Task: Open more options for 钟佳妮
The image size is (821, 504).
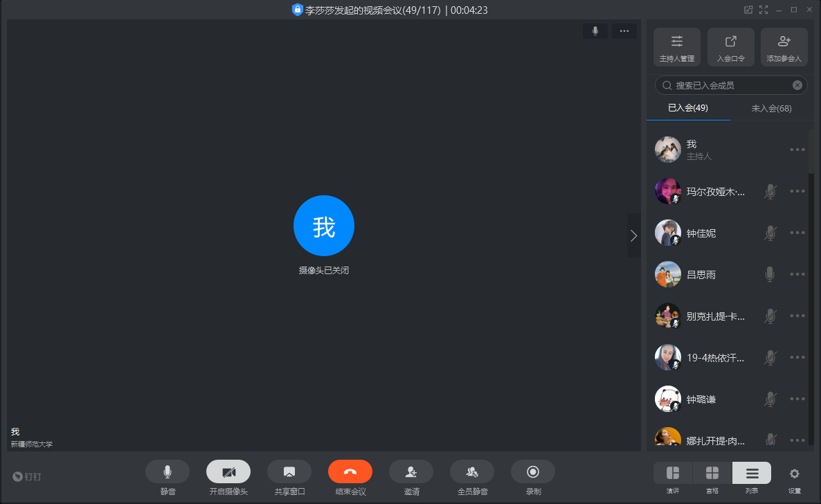Action: 797,233
